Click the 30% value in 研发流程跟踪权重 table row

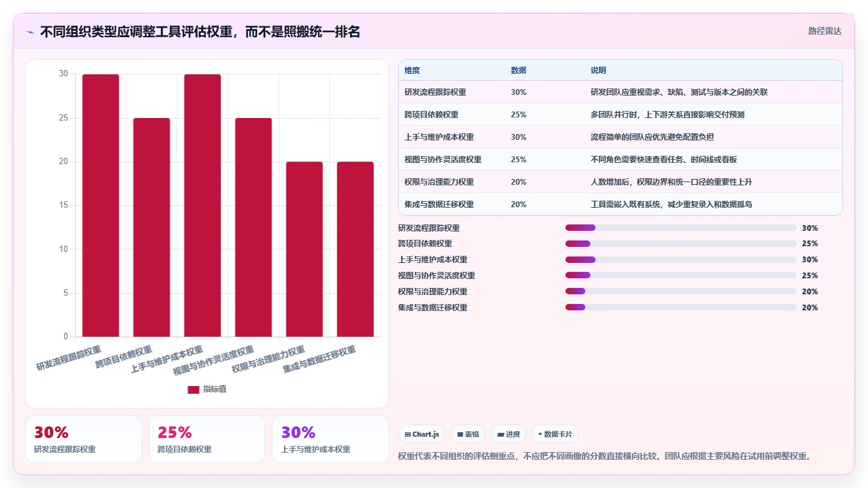519,92
